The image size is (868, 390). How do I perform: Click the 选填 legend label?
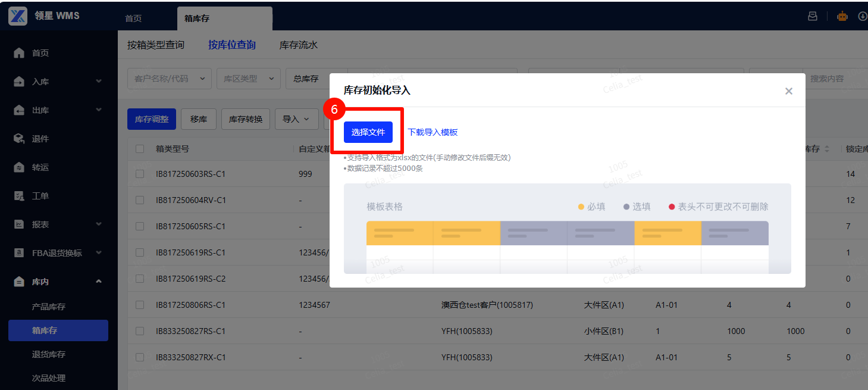pos(641,207)
